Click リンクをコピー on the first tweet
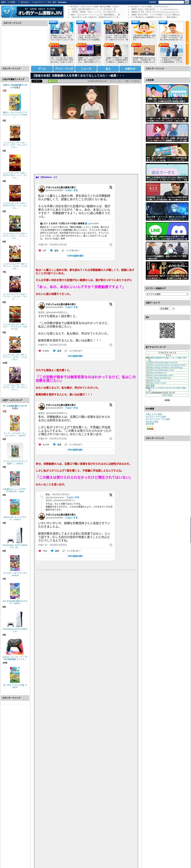The height and width of the screenshot is (868, 191). coord(71,250)
